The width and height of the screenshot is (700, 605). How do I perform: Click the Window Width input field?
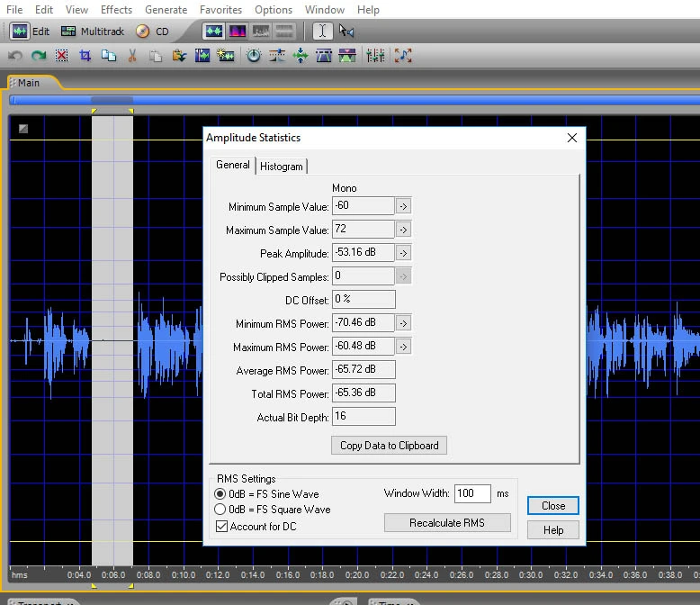[472, 493]
